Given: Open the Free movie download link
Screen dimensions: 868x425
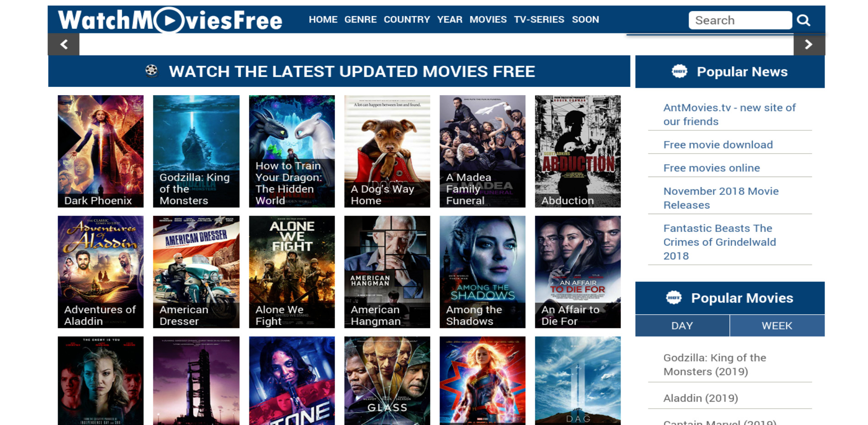Looking at the screenshot, I should (718, 145).
